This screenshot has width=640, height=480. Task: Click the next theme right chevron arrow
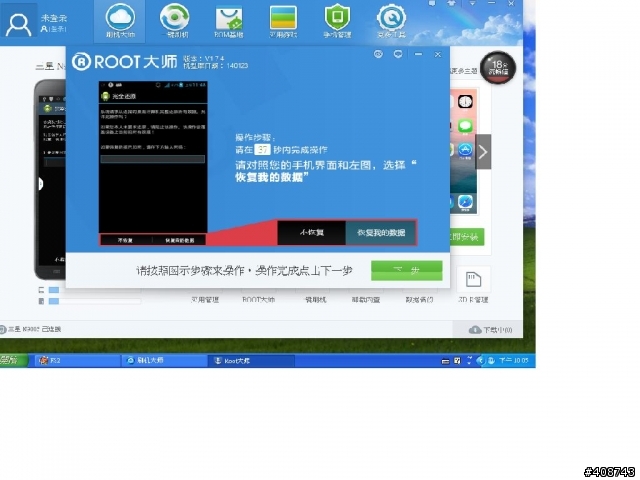pos(483,152)
